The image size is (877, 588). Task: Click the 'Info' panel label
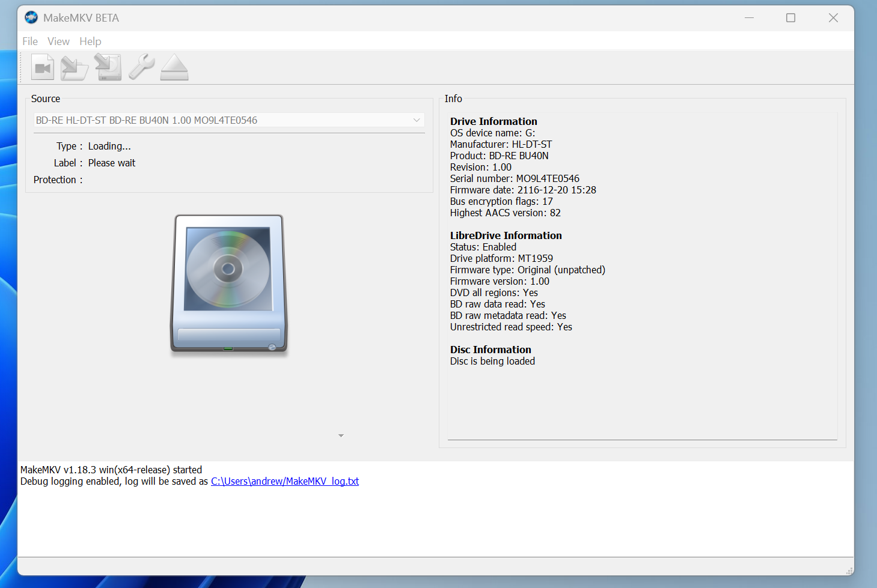coord(453,99)
